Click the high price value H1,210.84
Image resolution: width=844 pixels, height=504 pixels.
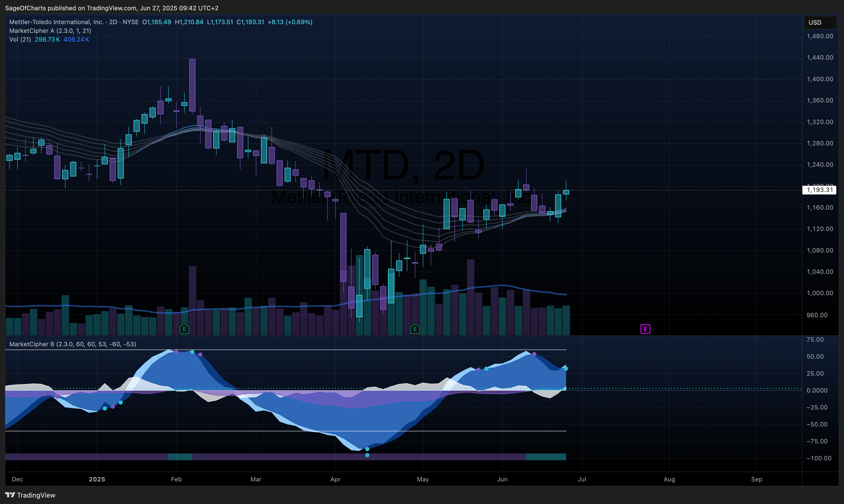[x=189, y=22]
